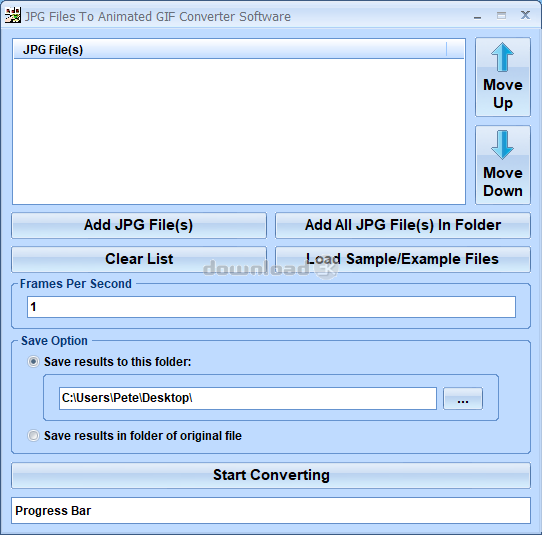Viewport: 542px width, 535px height.
Task: Select 'Save results to this folder' option
Action: point(33,362)
